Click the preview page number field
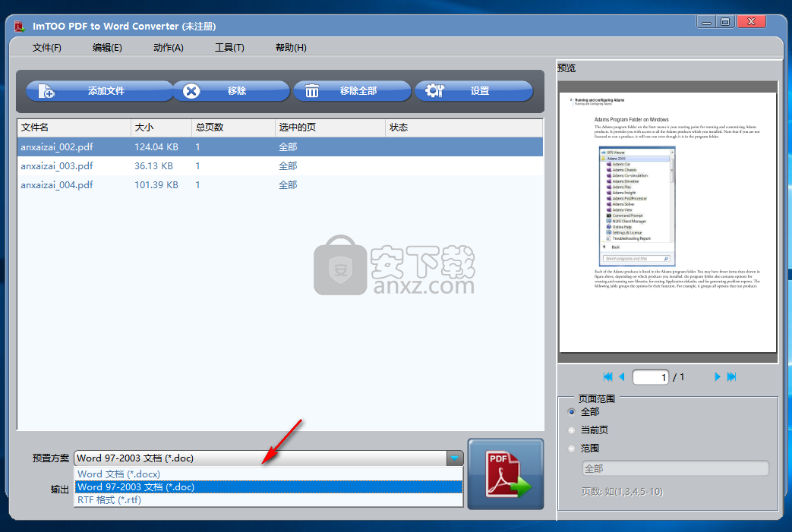This screenshot has width=792, height=532. (651, 377)
